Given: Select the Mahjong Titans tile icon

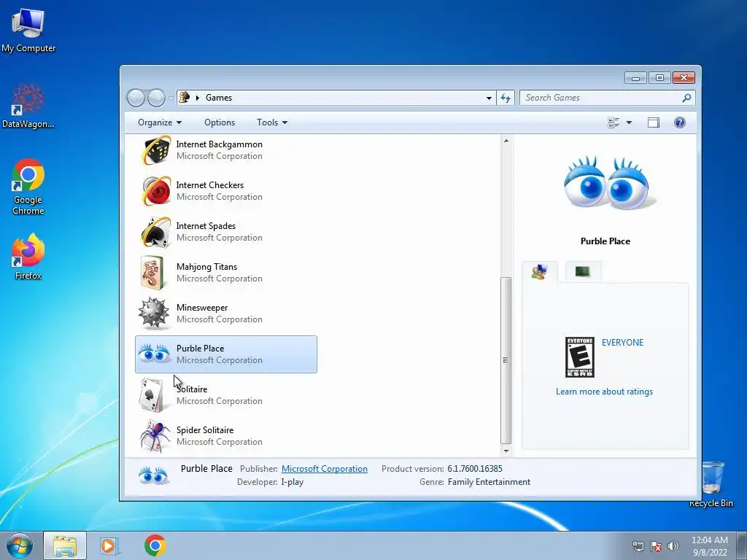Looking at the screenshot, I should pyautogui.click(x=153, y=273).
